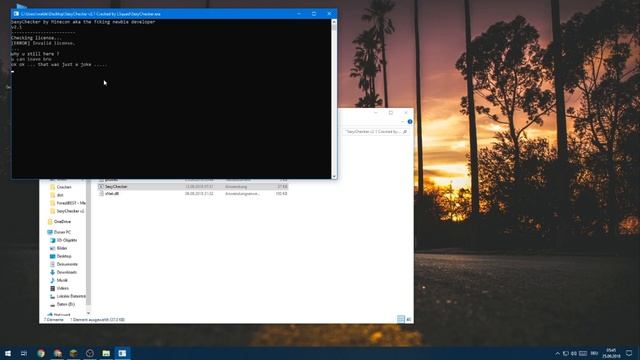The width and height of the screenshot is (640, 360).
Task: Open the taskbar clock and date
Action: pyautogui.click(x=611, y=353)
